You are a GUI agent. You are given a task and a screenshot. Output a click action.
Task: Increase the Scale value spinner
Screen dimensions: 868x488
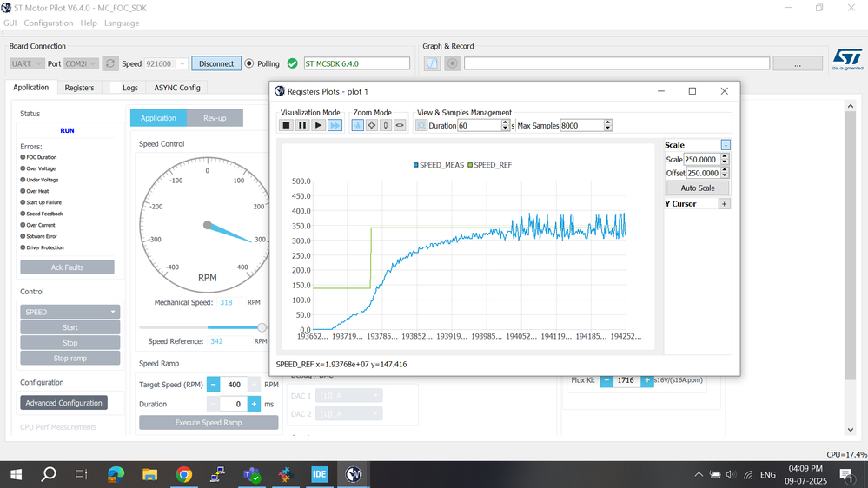pyautogui.click(x=725, y=156)
